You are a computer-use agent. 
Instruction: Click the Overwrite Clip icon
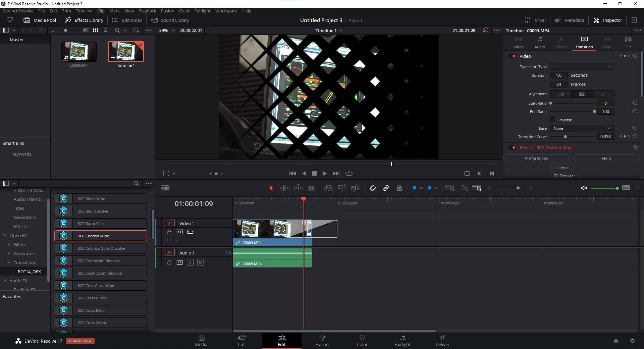pos(342,188)
